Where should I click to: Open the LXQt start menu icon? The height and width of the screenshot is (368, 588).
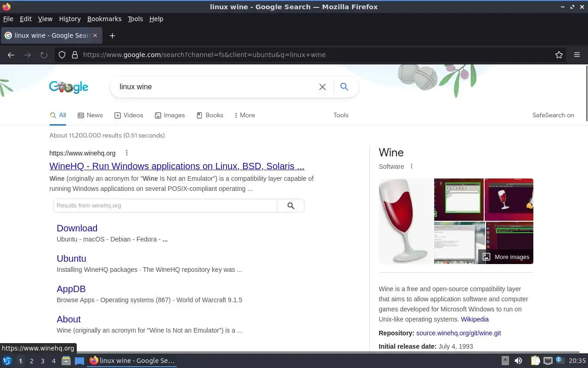(x=7, y=361)
